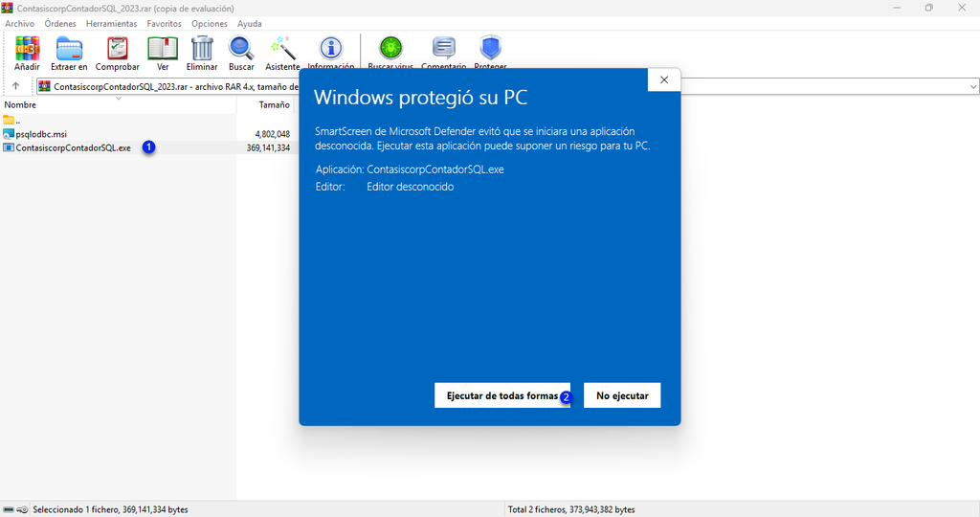Select the psqlodbc.msi file row
Image resolution: width=980 pixels, height=517 pixels.
point(147,134)
